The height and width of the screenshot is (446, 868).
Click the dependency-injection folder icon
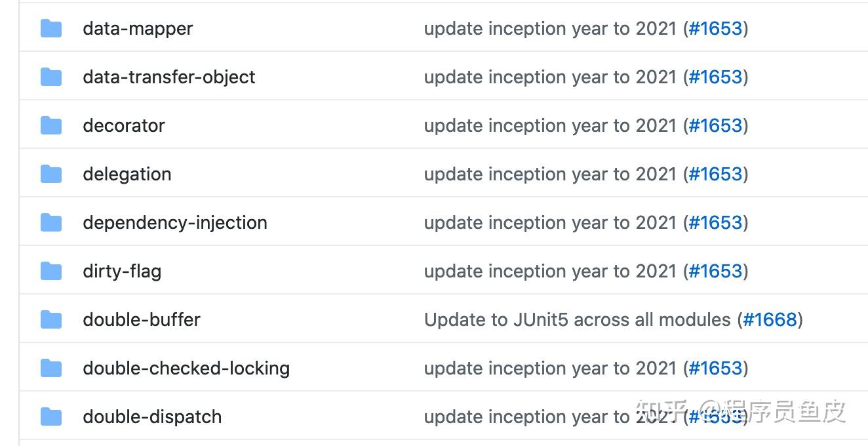point(51,222)
